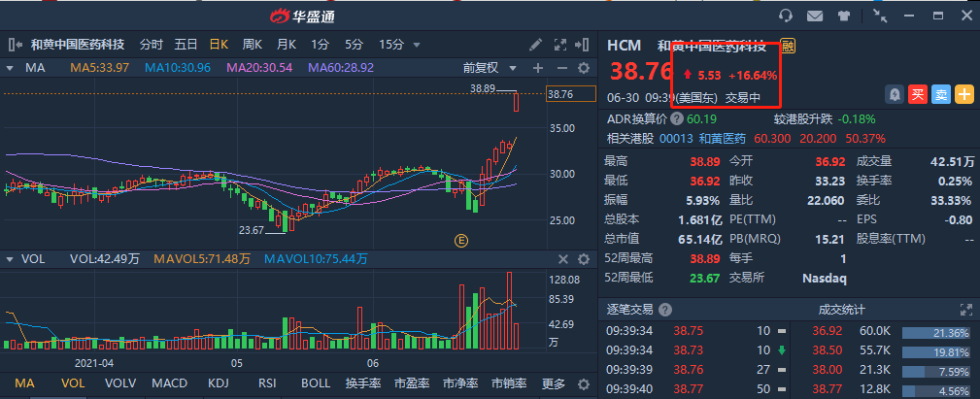Open indicator tab bar settings gear
This screenshot has height=399, width=980.
583,384
